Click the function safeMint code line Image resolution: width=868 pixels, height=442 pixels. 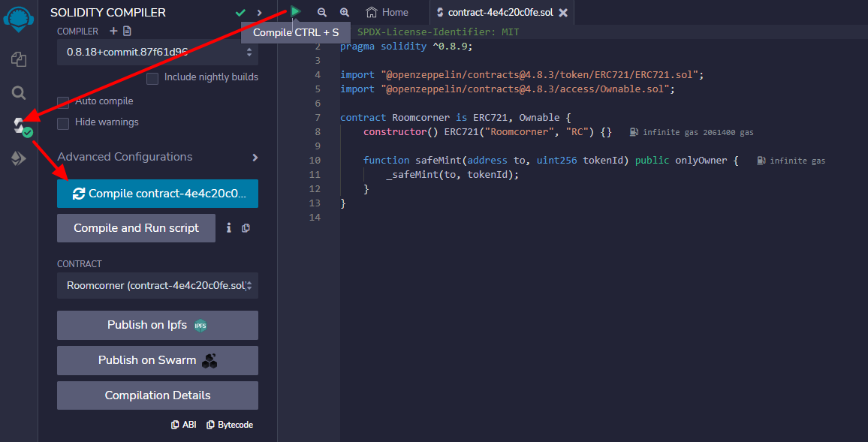551,161
